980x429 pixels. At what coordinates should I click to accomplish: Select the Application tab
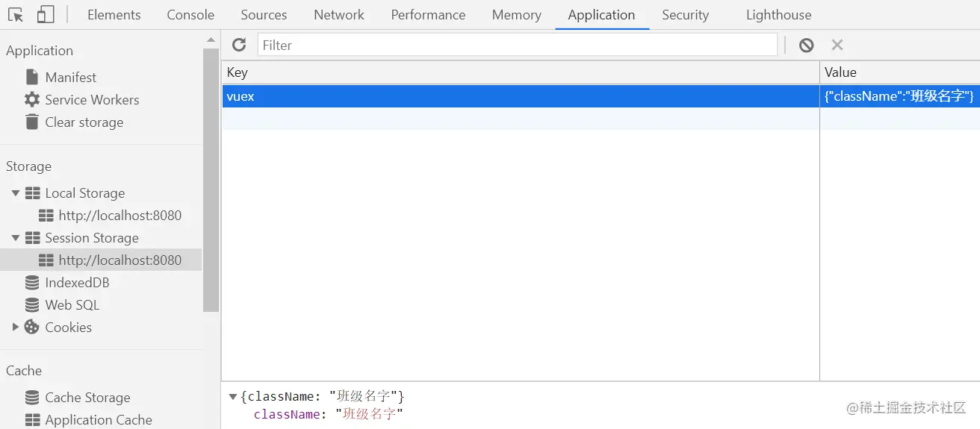(x=601, y=15)
